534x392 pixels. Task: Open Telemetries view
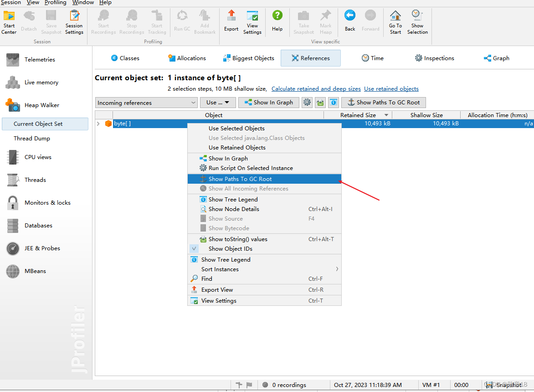[x=41, y=59]
